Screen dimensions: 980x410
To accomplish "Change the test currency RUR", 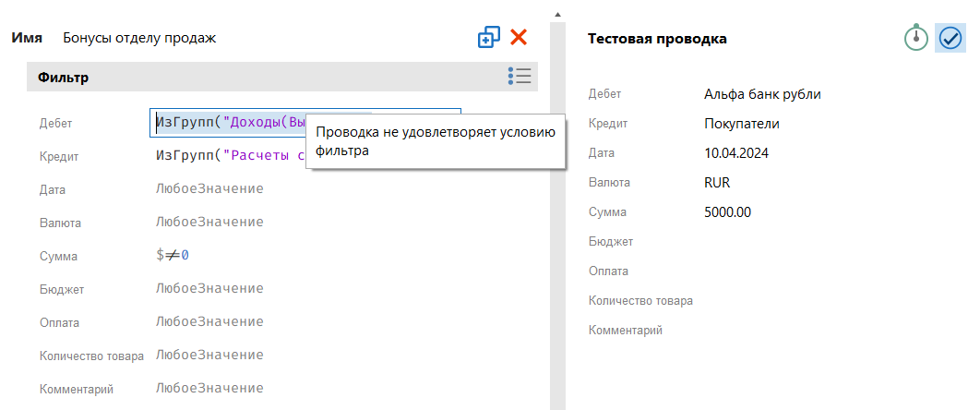I will click(716, 183).
